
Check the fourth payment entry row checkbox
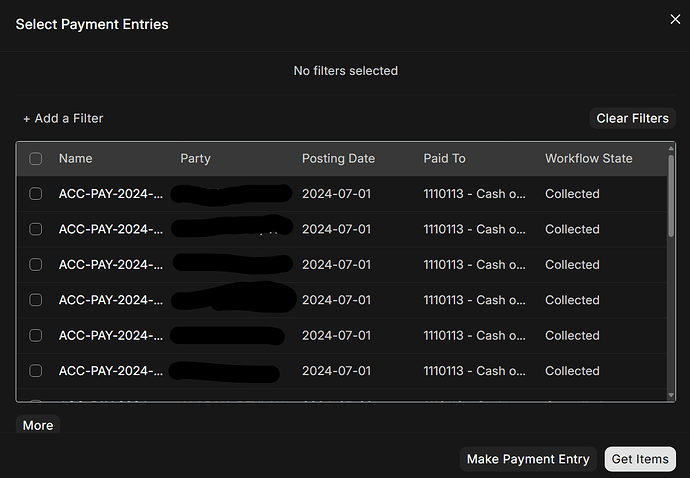tap(36, 300)
